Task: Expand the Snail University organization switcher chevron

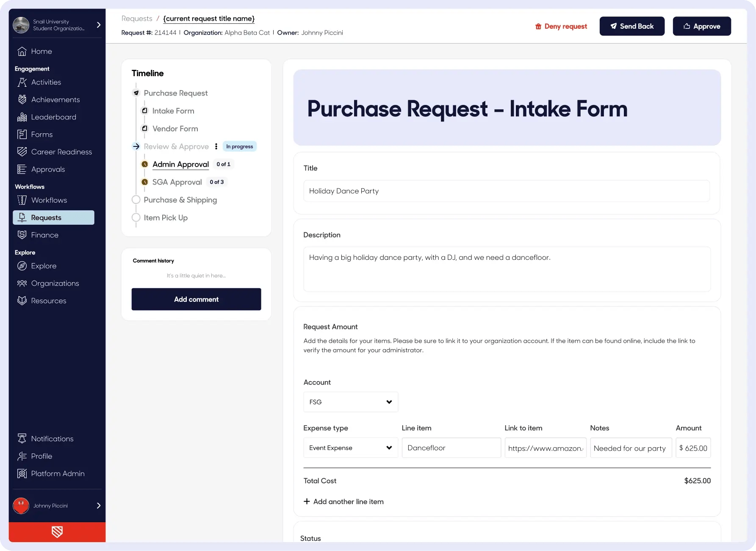Action: pyautogui.click(x=99, y=25)
